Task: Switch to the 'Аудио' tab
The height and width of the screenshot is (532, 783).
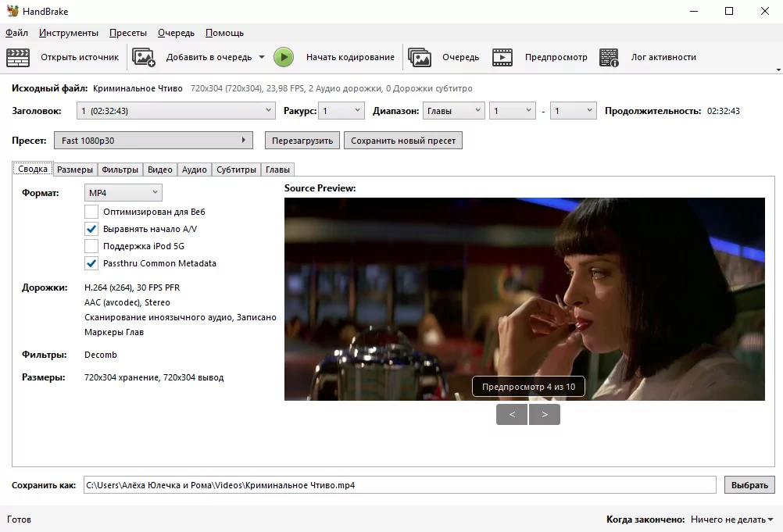Action: pyautogui.click(x=195, y=170)
